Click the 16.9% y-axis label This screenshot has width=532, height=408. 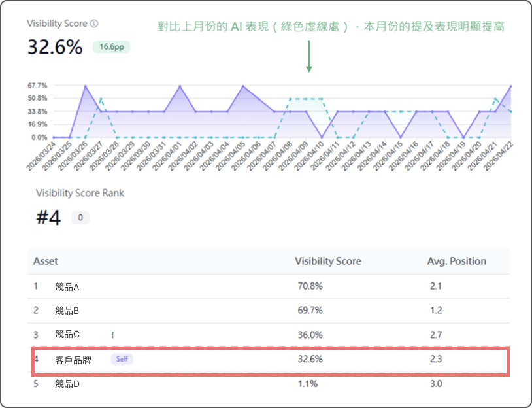(38, 124)
